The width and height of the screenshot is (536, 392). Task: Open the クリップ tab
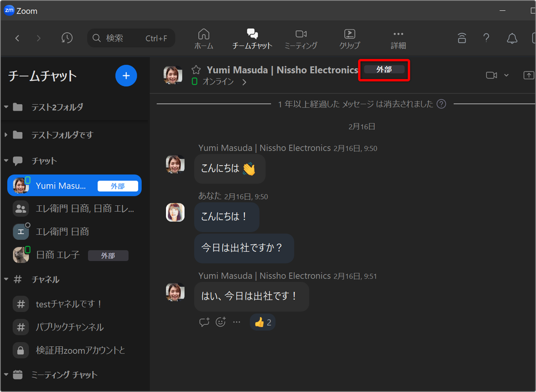tap(350, 39)
